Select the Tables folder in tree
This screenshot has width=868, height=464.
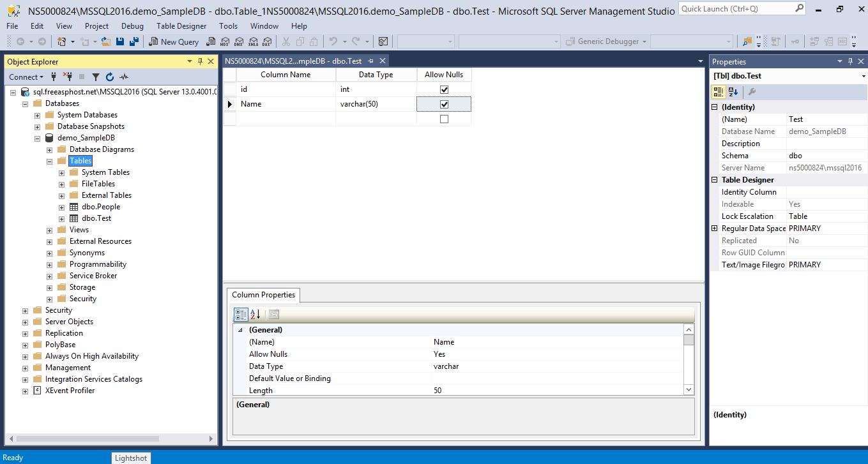(x=80, y=161)
